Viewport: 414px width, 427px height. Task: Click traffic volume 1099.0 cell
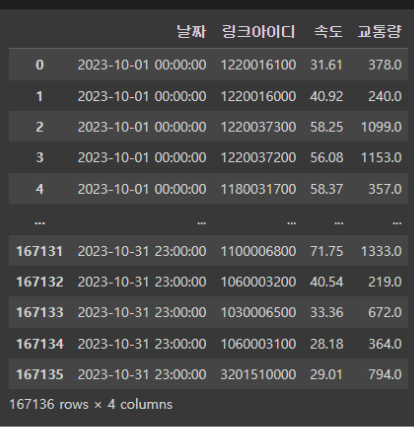pyautogui.click(x=381, y=127)
